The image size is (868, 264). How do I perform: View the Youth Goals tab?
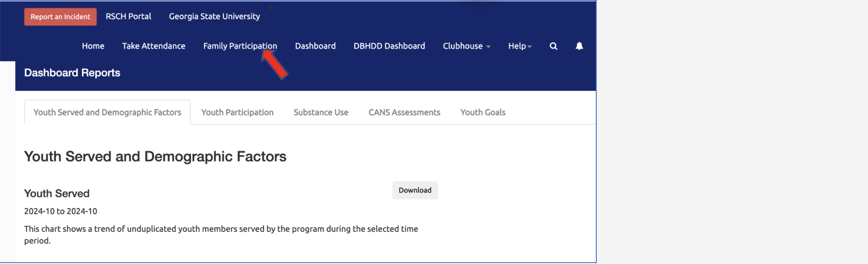(x=483, y=112)
